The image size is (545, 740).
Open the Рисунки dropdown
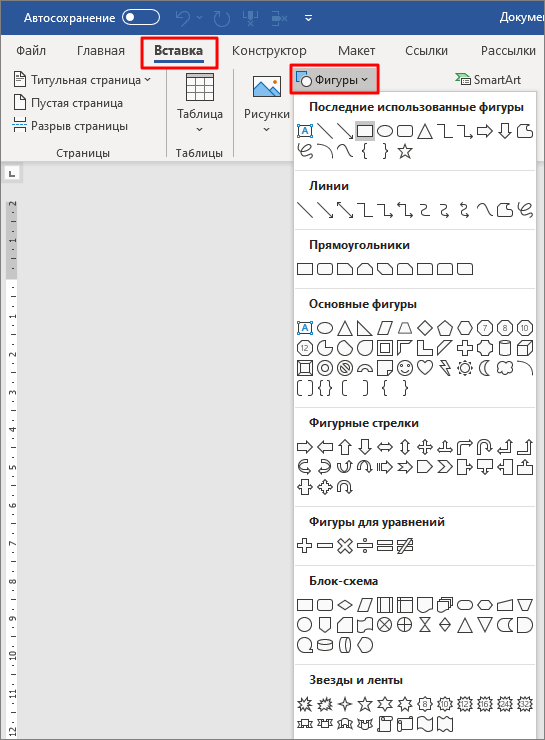(x=267, y=103)
